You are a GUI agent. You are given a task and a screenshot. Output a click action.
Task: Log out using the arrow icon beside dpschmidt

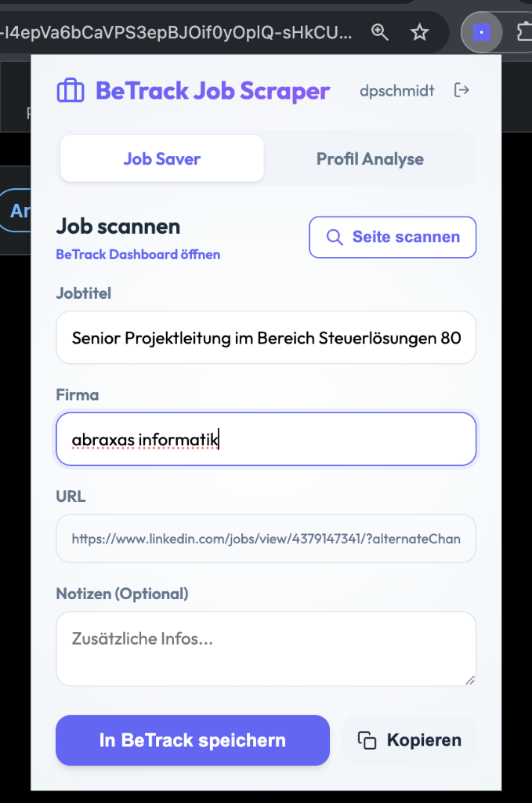click(x=461, y=90)
